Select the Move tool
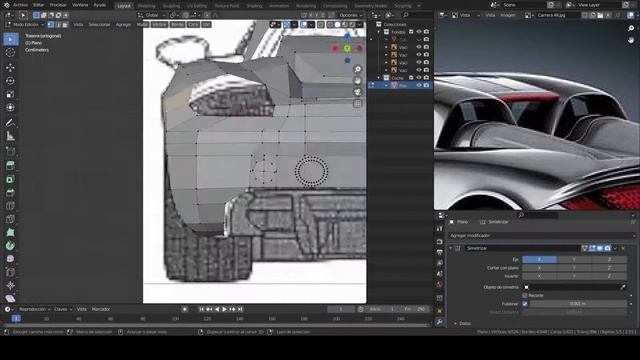Screen dimensions: 640x360 [11, 67]
